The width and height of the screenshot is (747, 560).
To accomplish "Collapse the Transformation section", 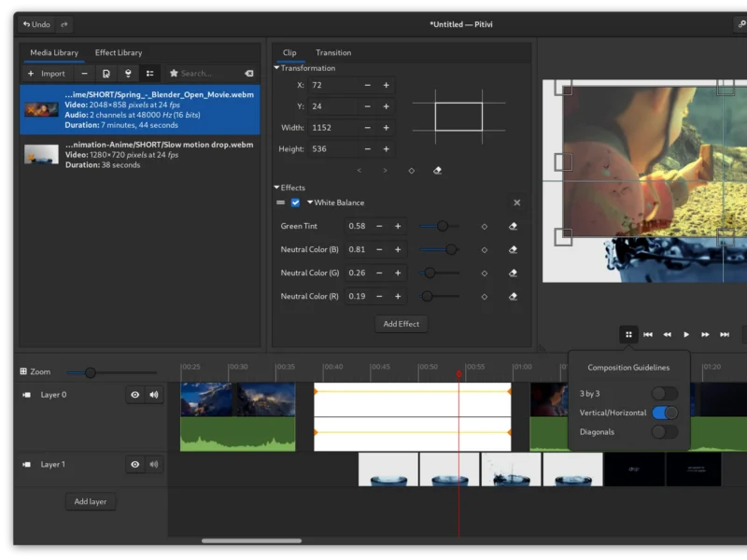I will [276, 68].
